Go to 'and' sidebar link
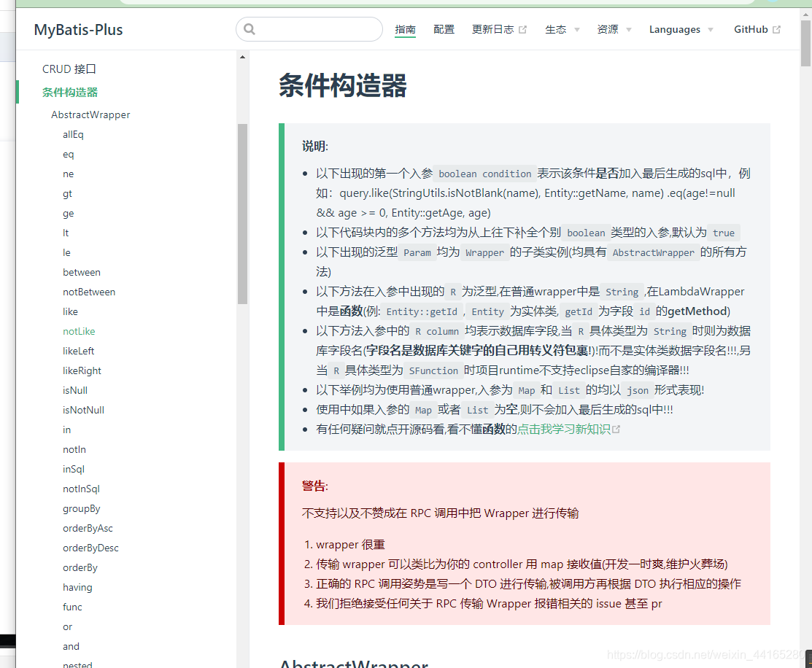The image size is (812, 668). click(71, 646)
